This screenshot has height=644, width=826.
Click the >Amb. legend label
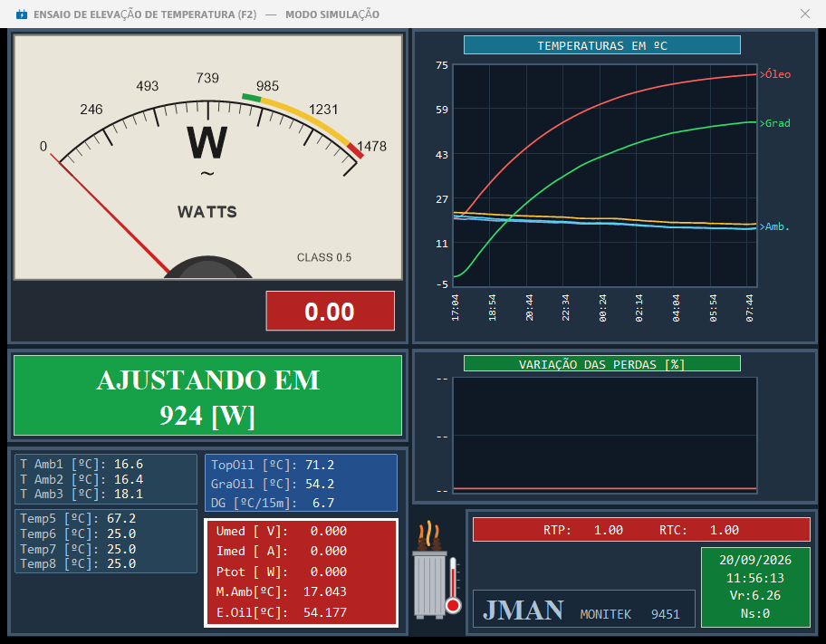(x=774, y=226)
